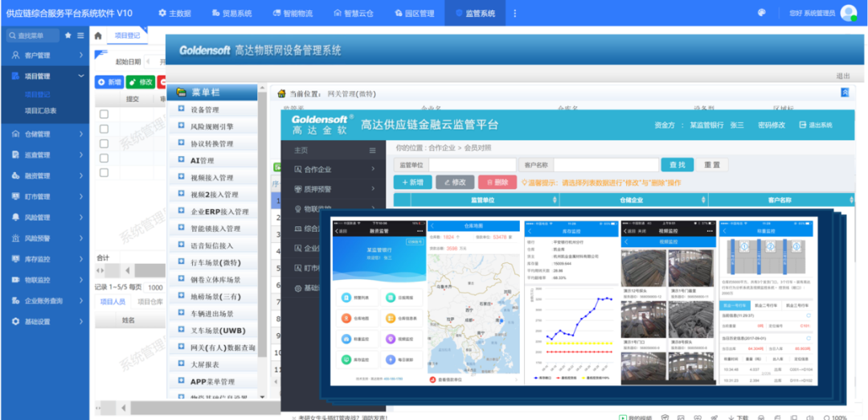This screenshot has width=868, height=420.
Task: Open 项目汇总表 in left sidebar
Action: (40, 110)
